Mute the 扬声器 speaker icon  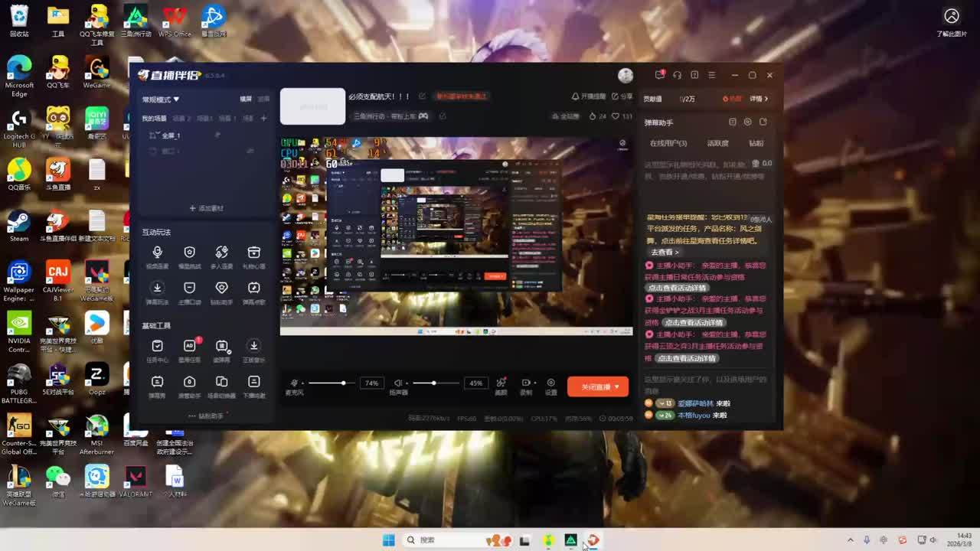click(x=397, y=383)
